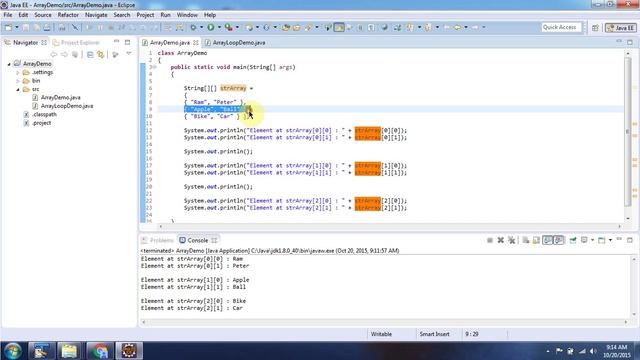Click the Debug bug toolbar icon
The height and width of the screenshot is (360, 640).
(193, 27)
